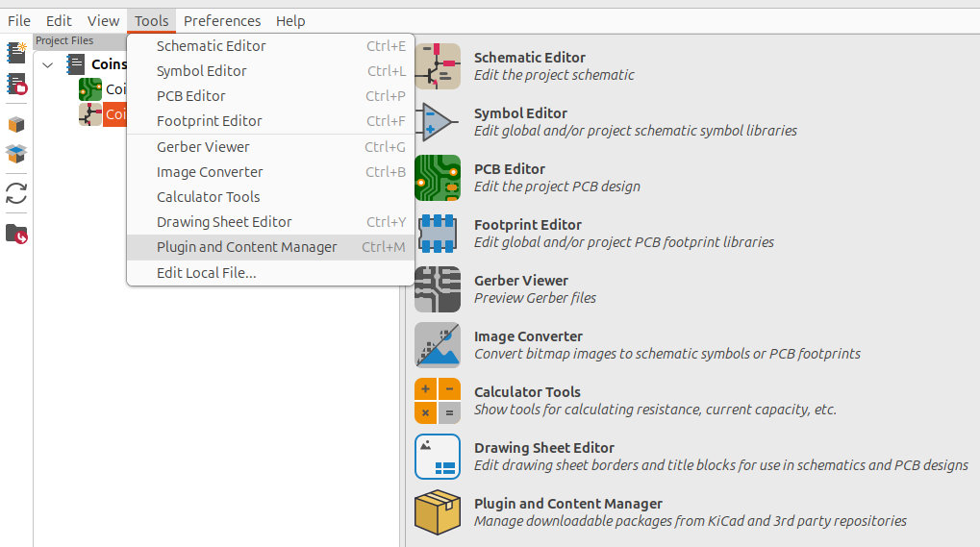Viewport: 980px width, 547px height.
Task: Click the Gerber Viewer launcher icon
Action: click(438, 289)
